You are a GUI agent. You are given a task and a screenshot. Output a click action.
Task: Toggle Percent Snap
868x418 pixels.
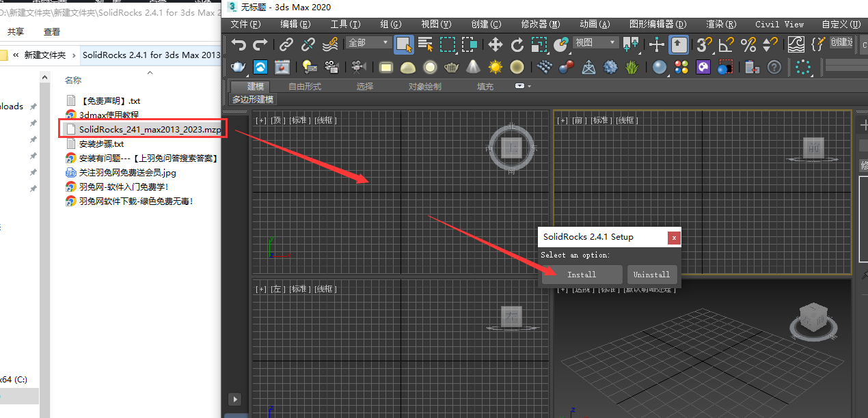748,45
